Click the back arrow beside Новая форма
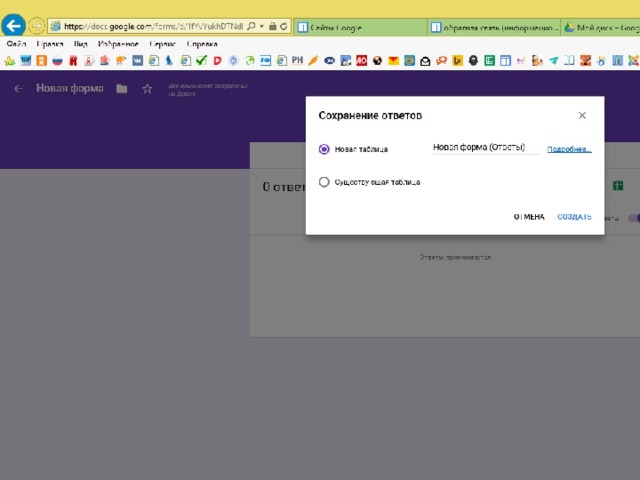 18,89
